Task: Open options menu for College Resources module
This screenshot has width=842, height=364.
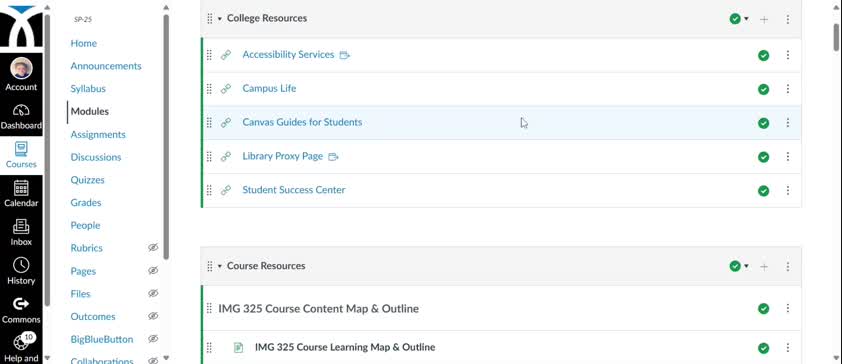Action: pyautogui.click(x=788, y=19)
